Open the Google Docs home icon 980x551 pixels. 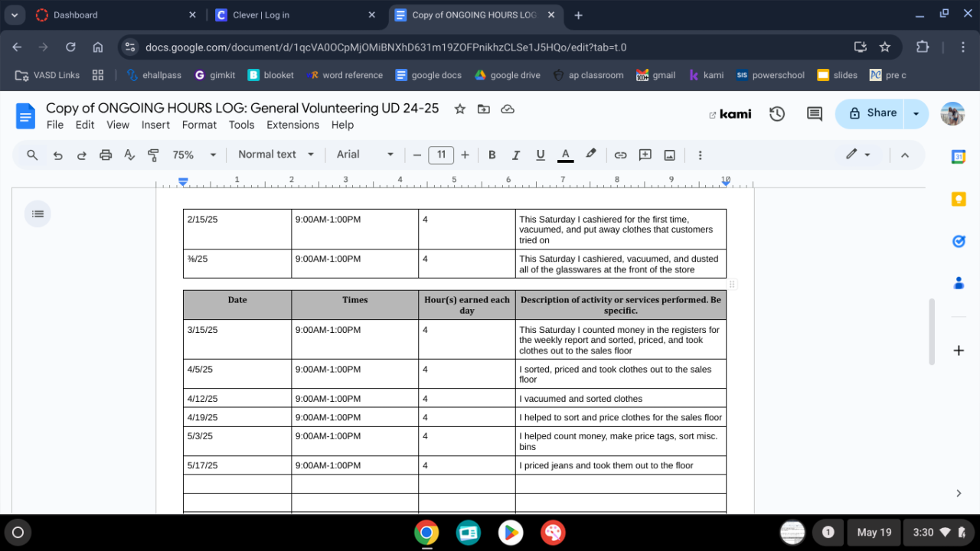pos(26,117)
